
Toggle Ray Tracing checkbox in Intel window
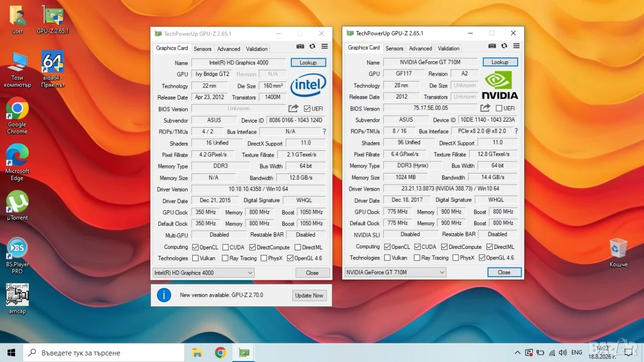(x=225, y=258)
